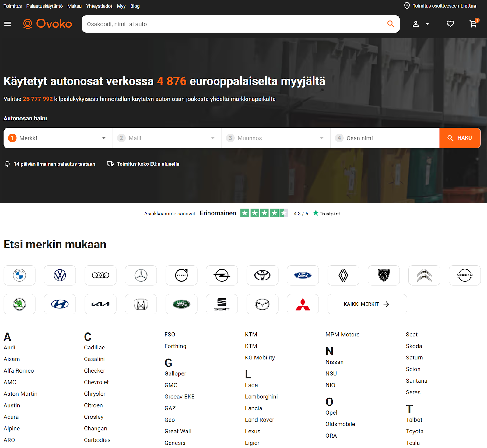
Task: Open the Myy menu item
Action: 121,6
